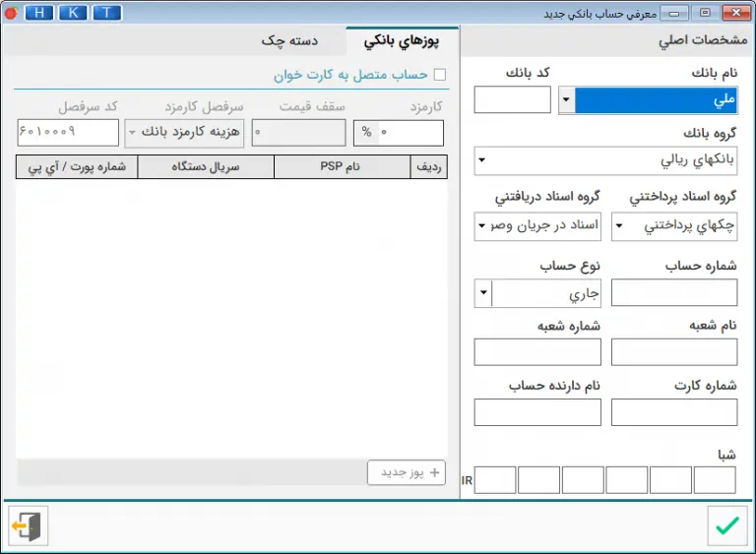The width and height of the screenshot is (756, 554).
Task: Open the نوع حساب dropdown
Action: (483, 293)
